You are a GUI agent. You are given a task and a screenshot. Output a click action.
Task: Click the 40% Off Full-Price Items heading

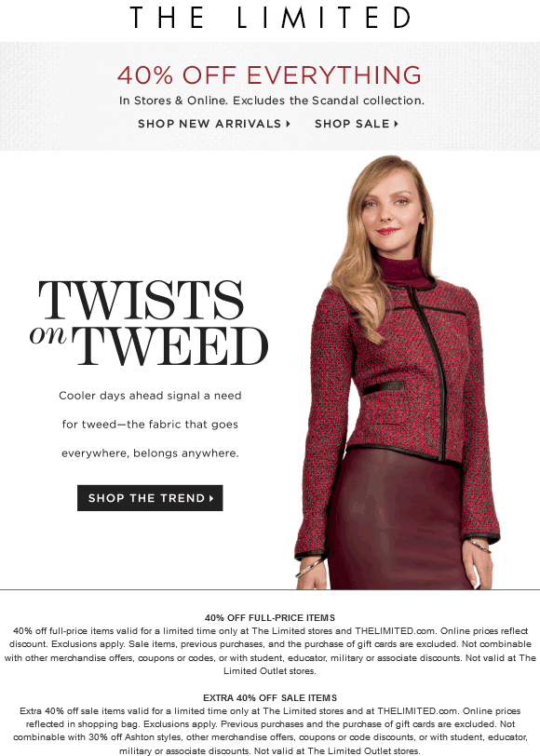270,617
